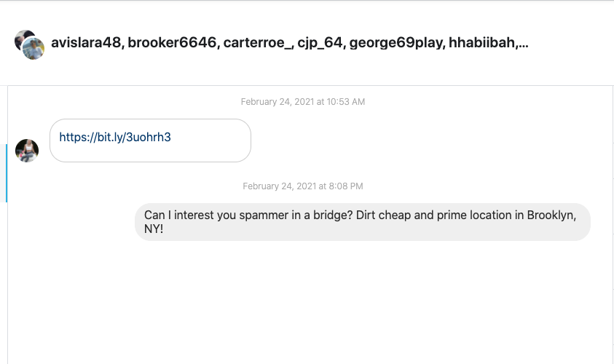
Task: Click the 10:53 AM timestamp
Action: 303,102
